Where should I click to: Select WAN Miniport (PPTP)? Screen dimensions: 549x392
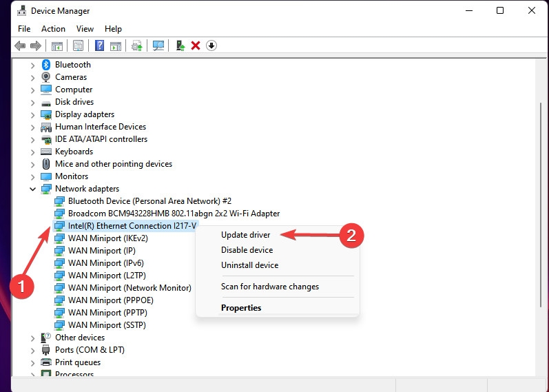(x=108, y=313)
